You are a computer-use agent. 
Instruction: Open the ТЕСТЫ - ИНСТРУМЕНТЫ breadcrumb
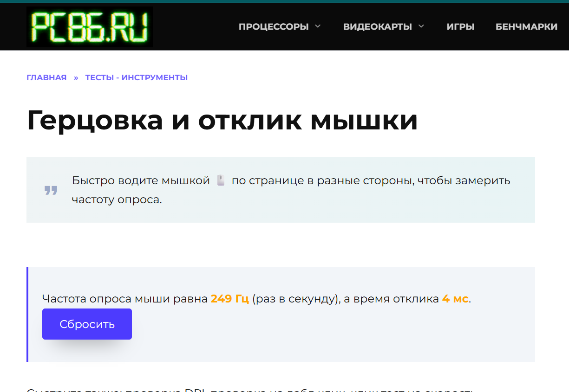pos(137,77)
